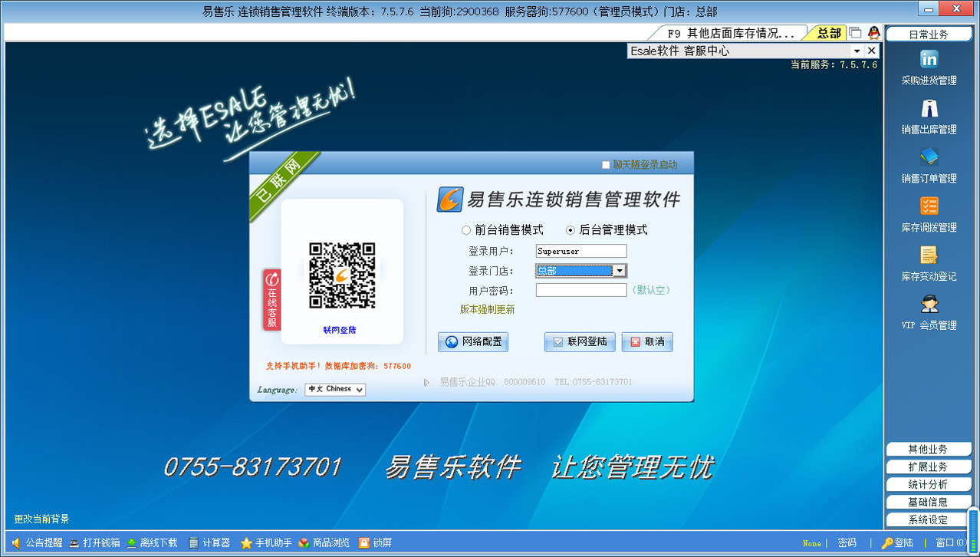Viewport: 980px width, 557px height.
Task: Click the QR code for 联网登陆
Action: 342,275
